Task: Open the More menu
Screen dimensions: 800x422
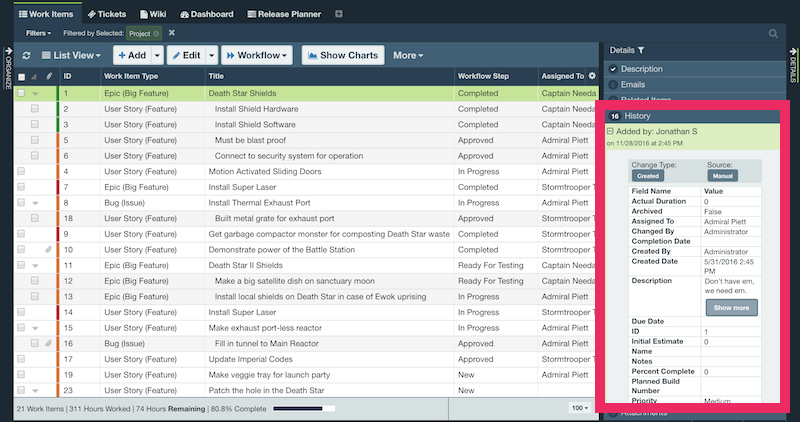Action: [408, 55]
